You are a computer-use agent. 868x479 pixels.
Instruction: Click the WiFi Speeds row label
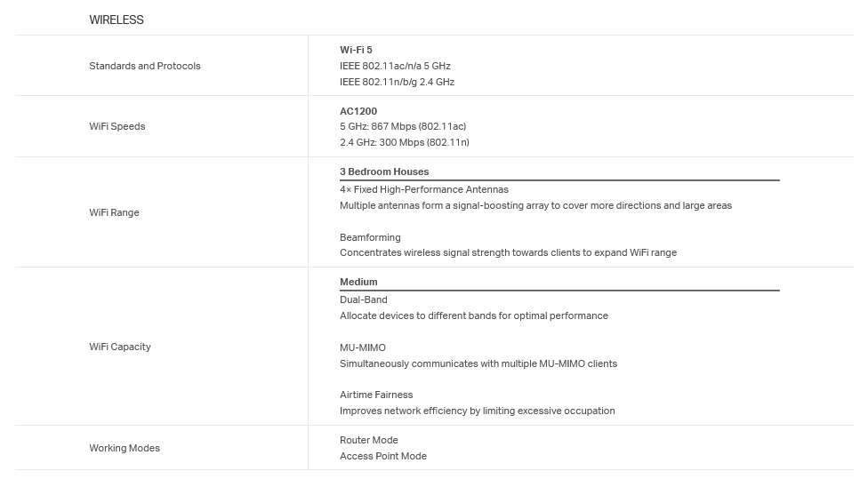click(x=117, y=126)
